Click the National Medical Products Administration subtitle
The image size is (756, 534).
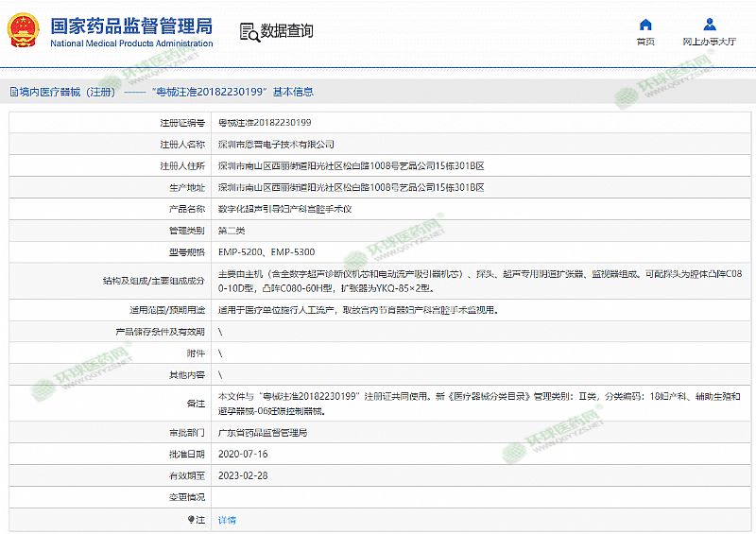[130, 43]
